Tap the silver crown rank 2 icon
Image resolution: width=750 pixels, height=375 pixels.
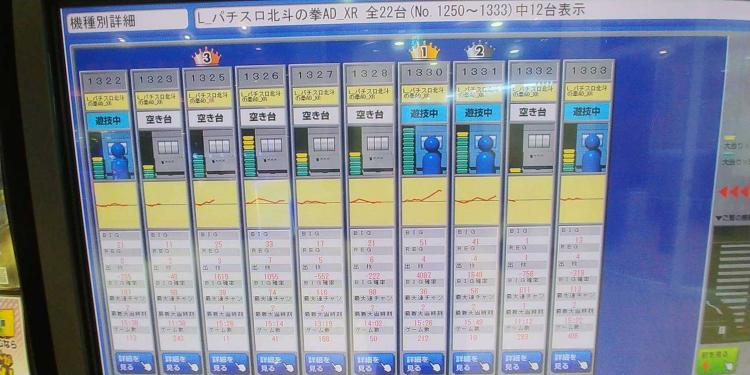coord(480,50)
